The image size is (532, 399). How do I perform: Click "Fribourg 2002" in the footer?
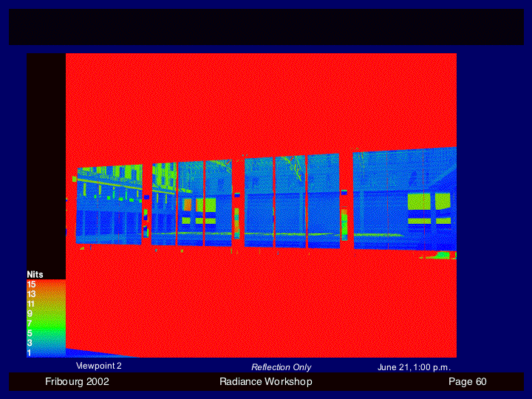(77, 382)
